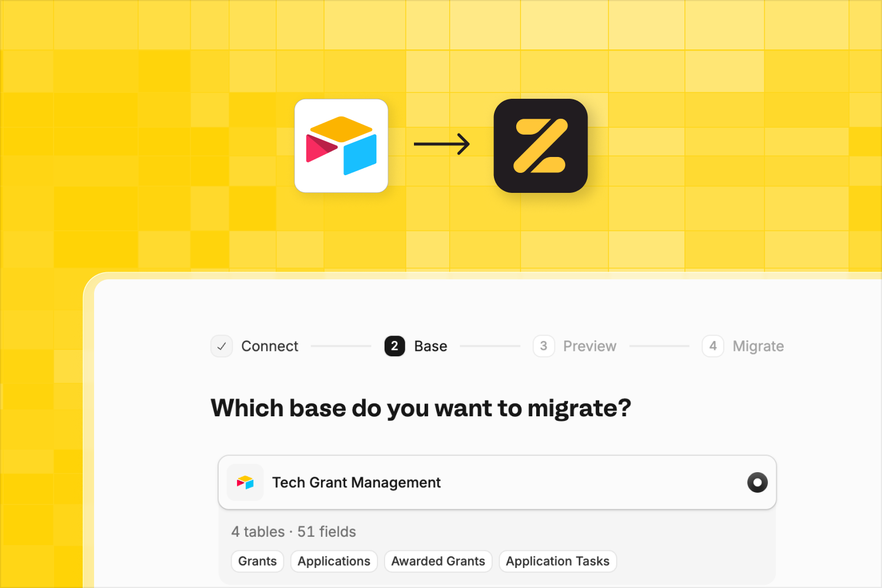Click the large Airtable logo icon

(x=341, y=146)
